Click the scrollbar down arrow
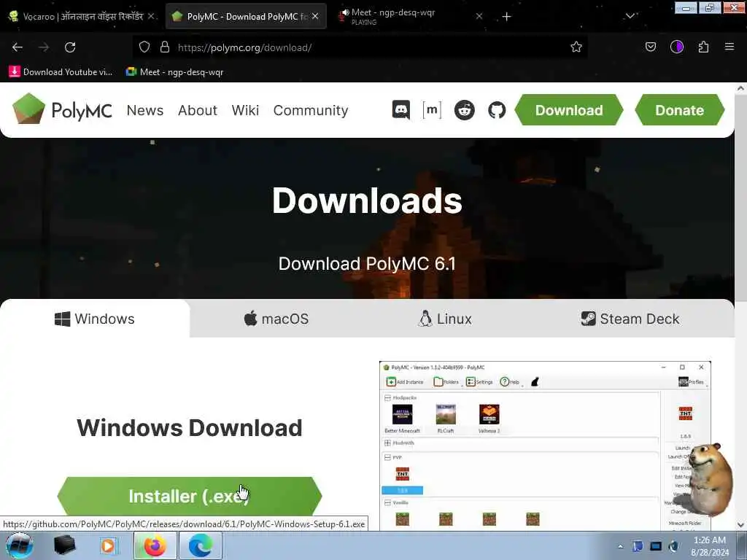The width and height of the screenshot is (747, 560). (x=740, y=525)
